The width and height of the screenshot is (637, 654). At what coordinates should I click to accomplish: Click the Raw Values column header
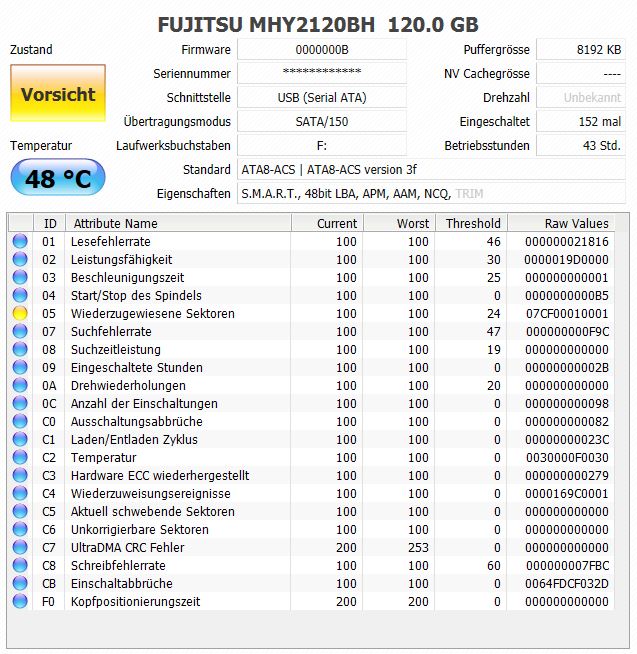point(561,224)
